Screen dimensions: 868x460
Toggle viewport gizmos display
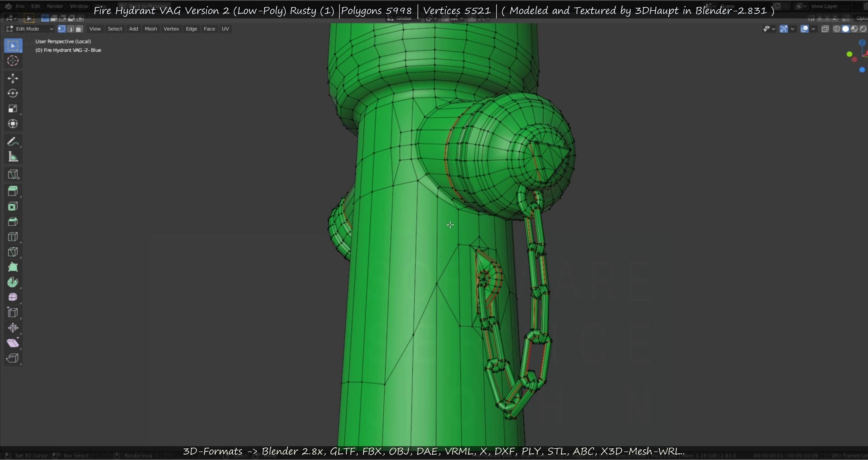784,29
